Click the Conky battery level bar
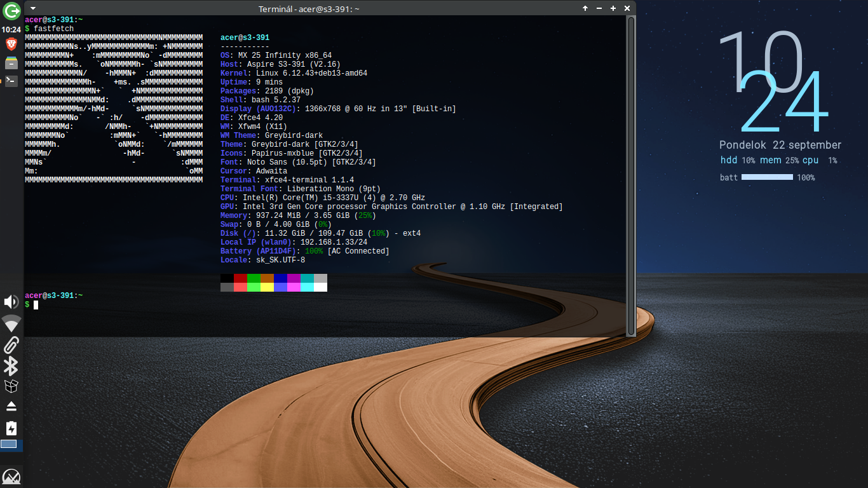868x488 pixels. (x=768, y=177)
